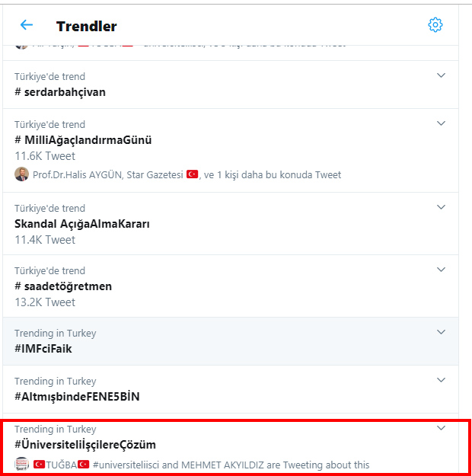Expand options for the #IMFciFaik trend
Viewport: 472px width, 476px height.
pyautogui.click(x=441, y=332)
